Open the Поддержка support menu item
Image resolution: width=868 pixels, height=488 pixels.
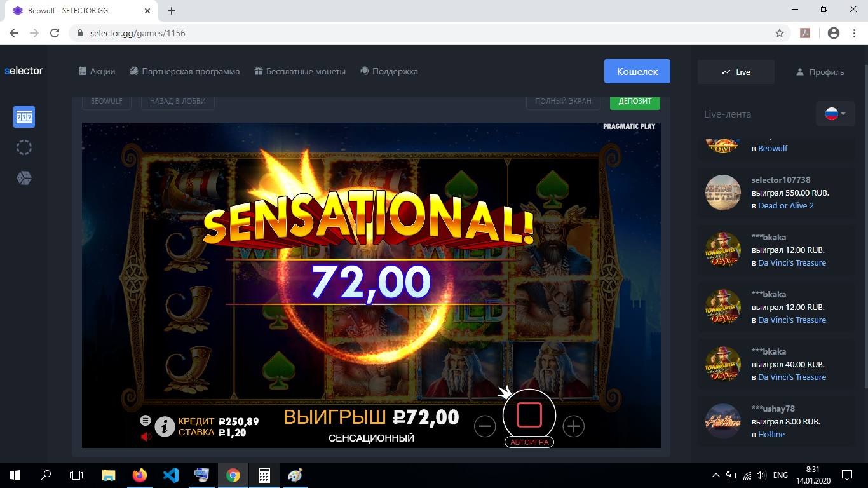pos(389,71)
